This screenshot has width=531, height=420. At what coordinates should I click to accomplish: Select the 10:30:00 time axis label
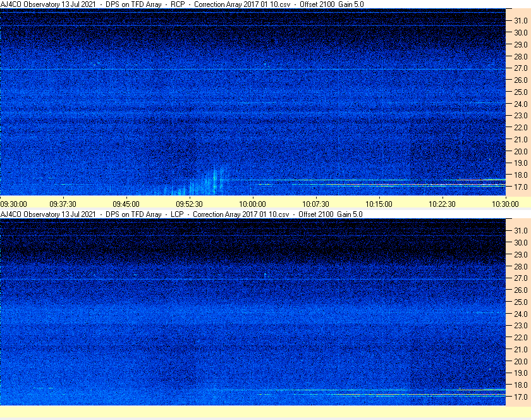click(x=505, y=204)
